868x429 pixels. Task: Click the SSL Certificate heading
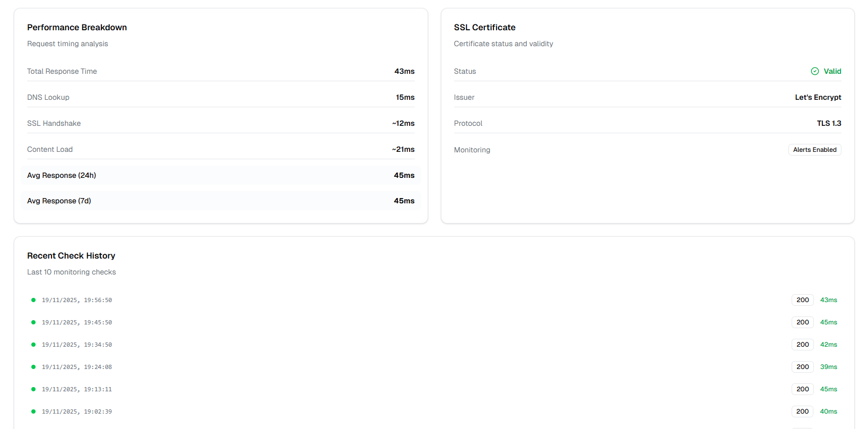click(485, 27)
